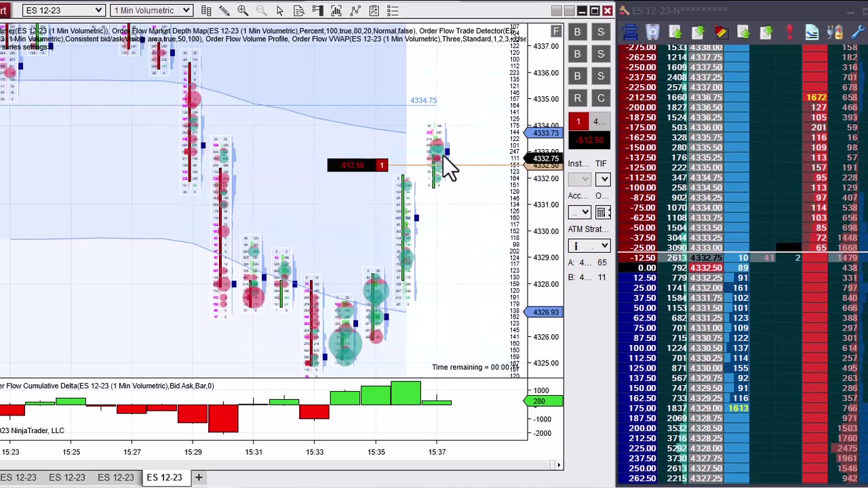Click the stacked document layers icon in SuperDOM
Screen dimensions: 868x488
coord(812,32)
